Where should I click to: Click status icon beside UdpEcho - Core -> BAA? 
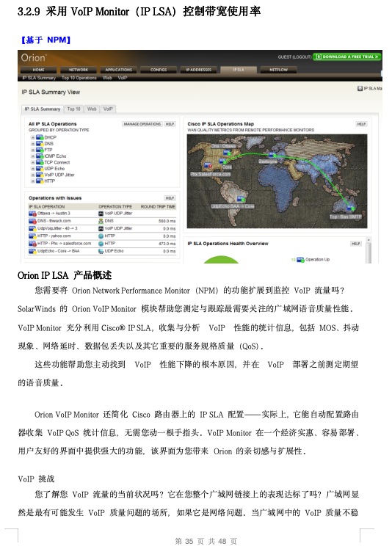[32, 251]
